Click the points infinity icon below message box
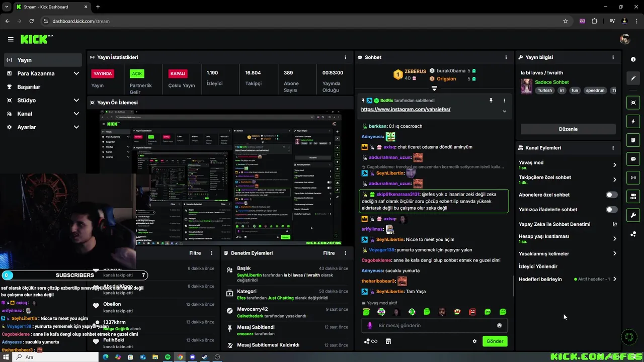 click(x=370, y=341)
